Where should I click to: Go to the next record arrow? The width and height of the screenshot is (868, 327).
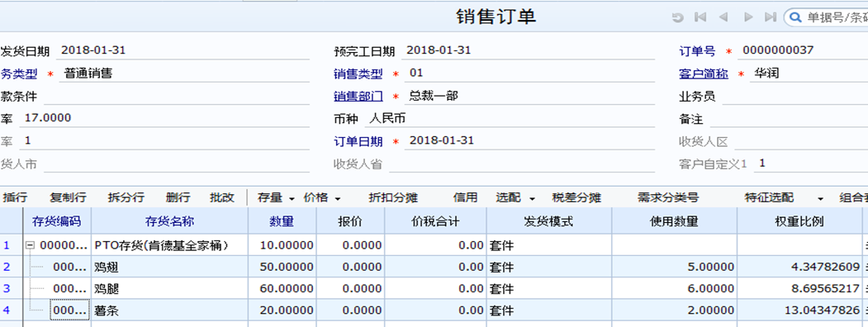pyautogui.click(x=748, y=17)
